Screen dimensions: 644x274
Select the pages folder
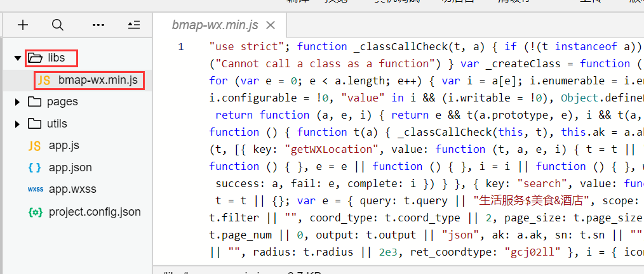coord(62,101)
